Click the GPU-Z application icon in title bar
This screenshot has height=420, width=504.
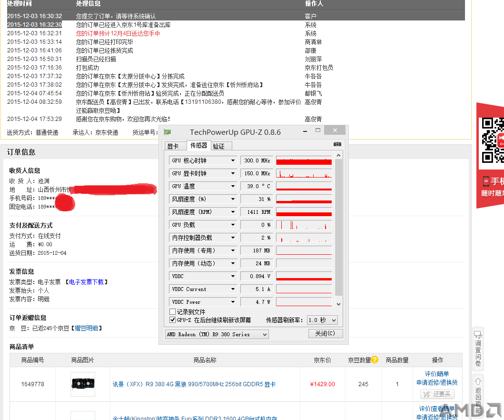coord(167,132)
